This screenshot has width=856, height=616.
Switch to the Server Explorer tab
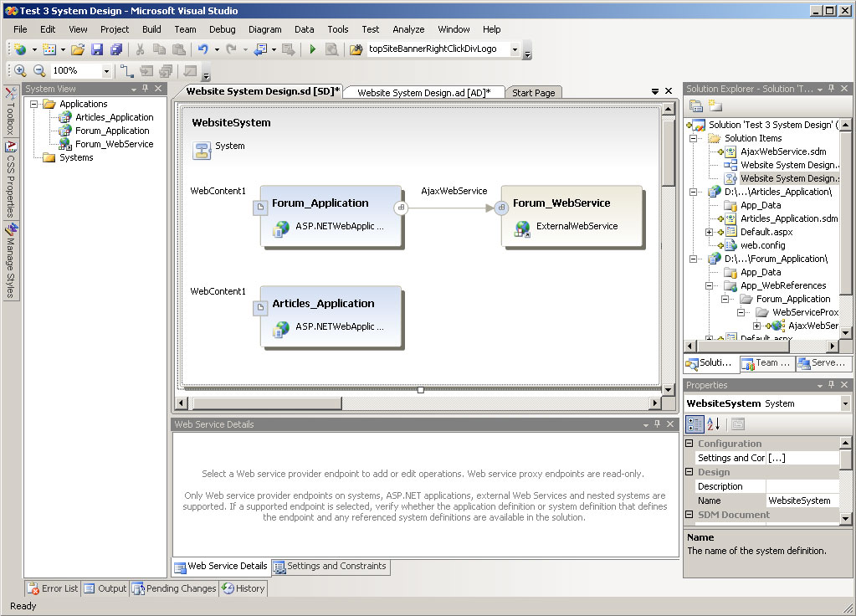pos(823,362)
